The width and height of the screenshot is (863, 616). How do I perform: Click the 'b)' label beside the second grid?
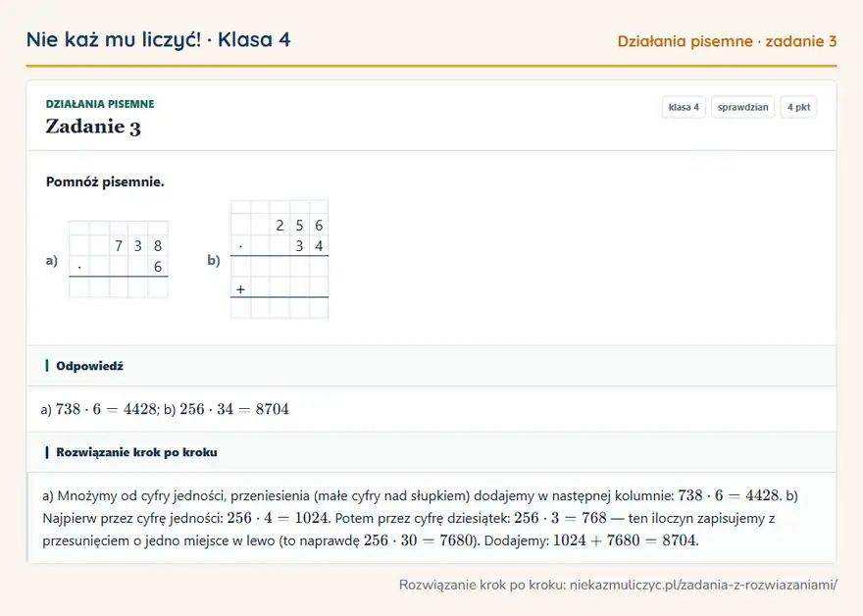(x=214, y=260)
